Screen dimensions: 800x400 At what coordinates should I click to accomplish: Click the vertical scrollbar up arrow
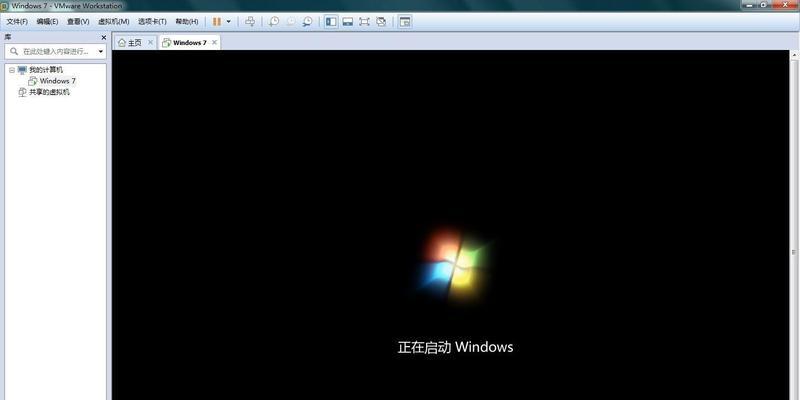[x=794, y=53]
